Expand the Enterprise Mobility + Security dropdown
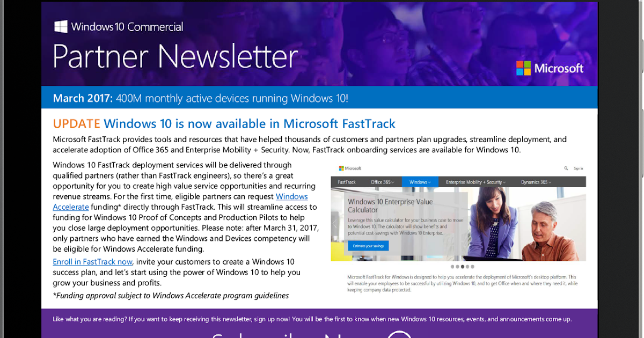 pos(475,182)
